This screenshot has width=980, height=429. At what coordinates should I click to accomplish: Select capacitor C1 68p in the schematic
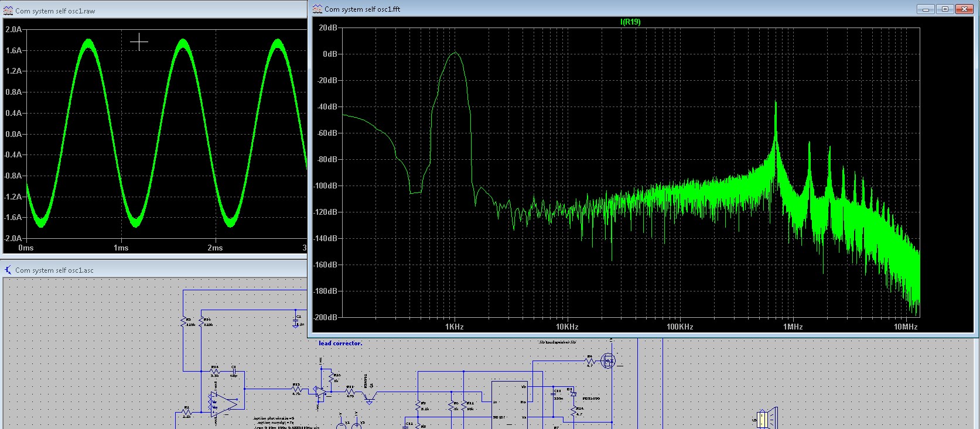[x=234, y=371]
